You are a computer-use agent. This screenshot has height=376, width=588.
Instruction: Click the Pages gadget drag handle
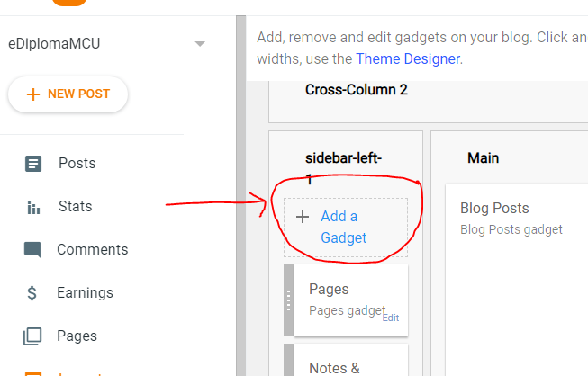pos(289,300)
